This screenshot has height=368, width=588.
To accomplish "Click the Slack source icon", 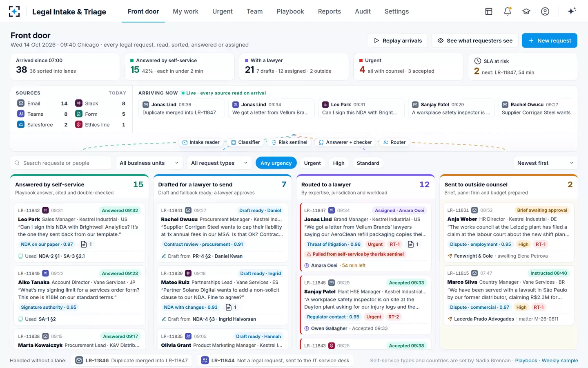I will point(79,103).
